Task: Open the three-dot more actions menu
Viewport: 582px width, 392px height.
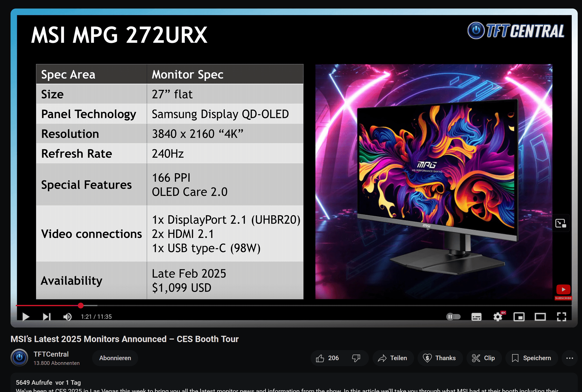Action: click(569, 358)
